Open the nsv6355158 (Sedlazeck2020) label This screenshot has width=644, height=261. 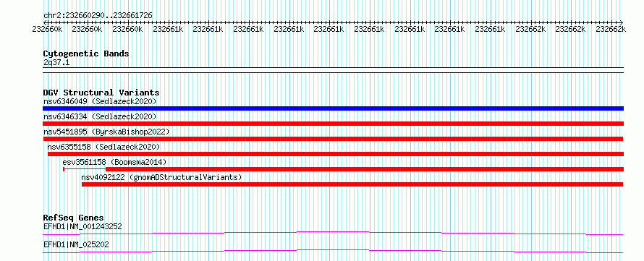[x=103, y=147]
